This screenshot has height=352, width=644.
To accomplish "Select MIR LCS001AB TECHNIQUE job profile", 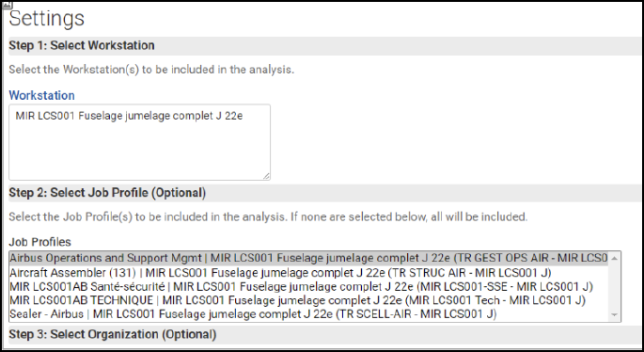I will point(308,300).
